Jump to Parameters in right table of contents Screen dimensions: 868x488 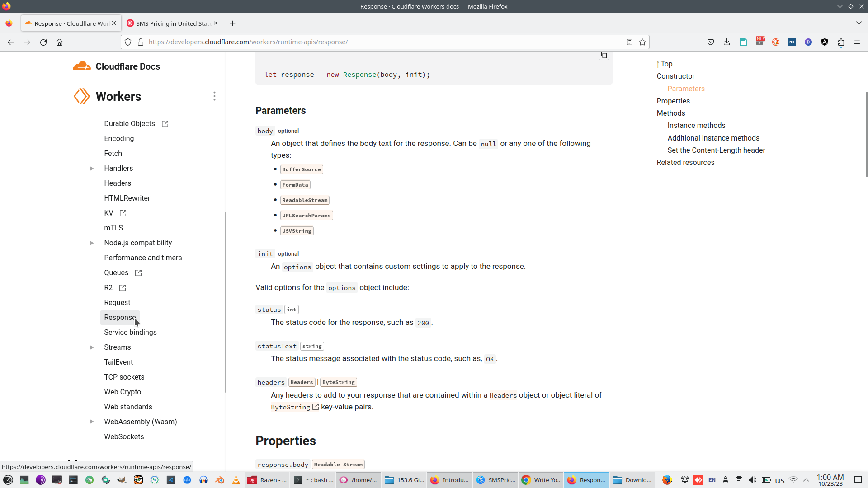coord(686,89)
